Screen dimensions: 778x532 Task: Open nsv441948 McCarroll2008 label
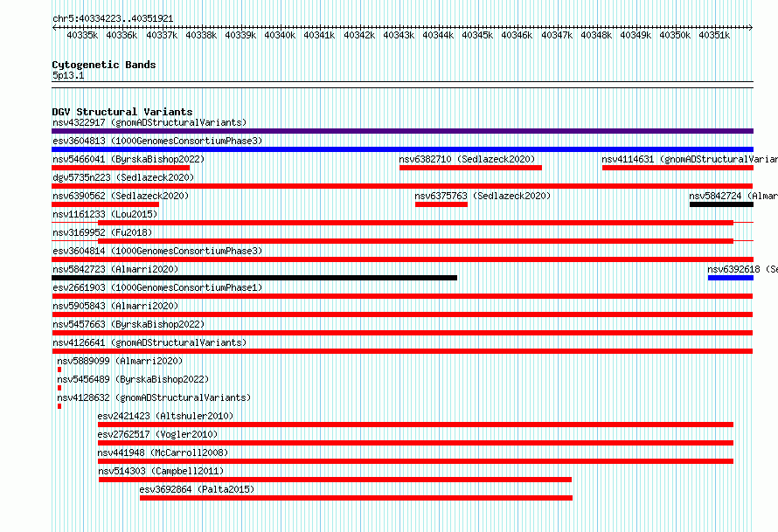point(163,453)
